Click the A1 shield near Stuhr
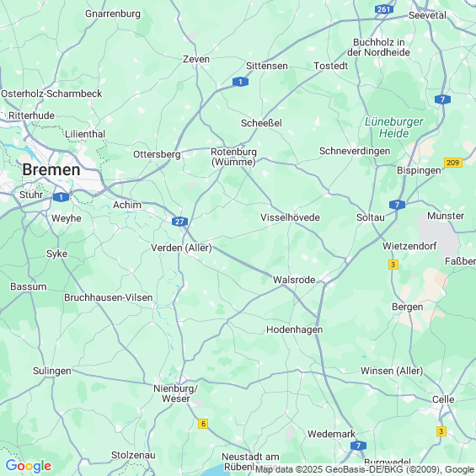 point(61,197)
